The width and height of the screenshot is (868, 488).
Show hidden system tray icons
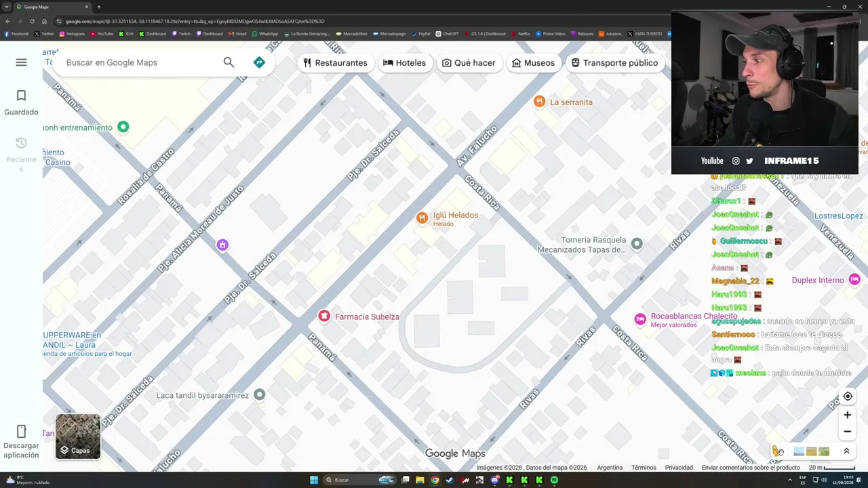[x=791, y=480]
